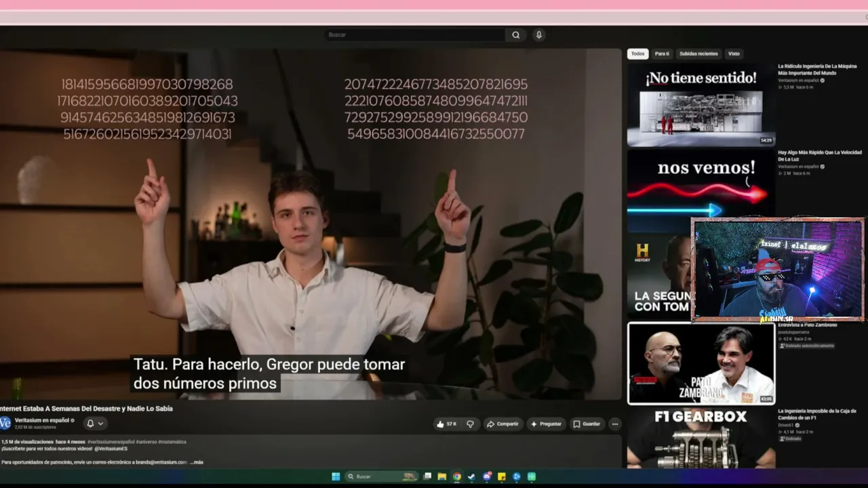Open the green app icon on taskbar

(x=532, y=476)
